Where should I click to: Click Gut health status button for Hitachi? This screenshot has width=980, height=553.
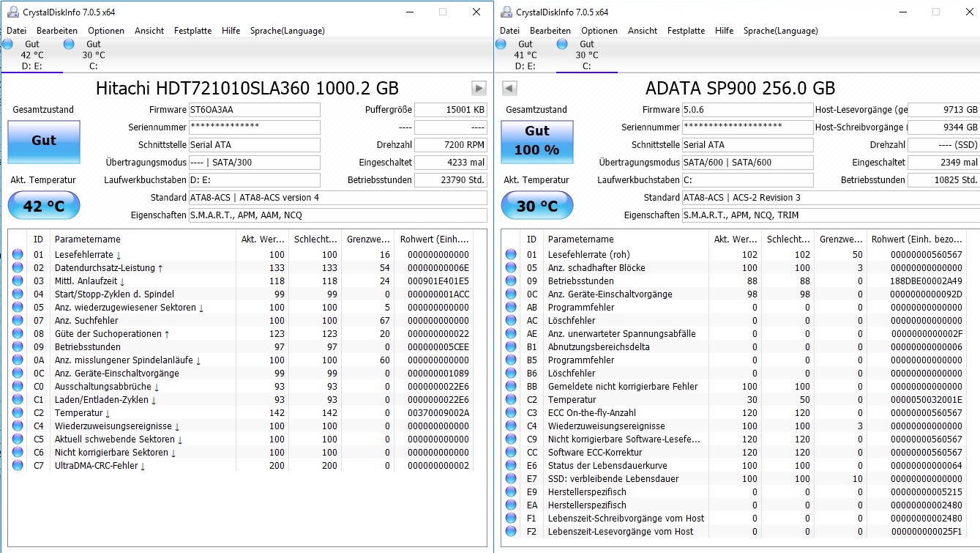point(44,141)
